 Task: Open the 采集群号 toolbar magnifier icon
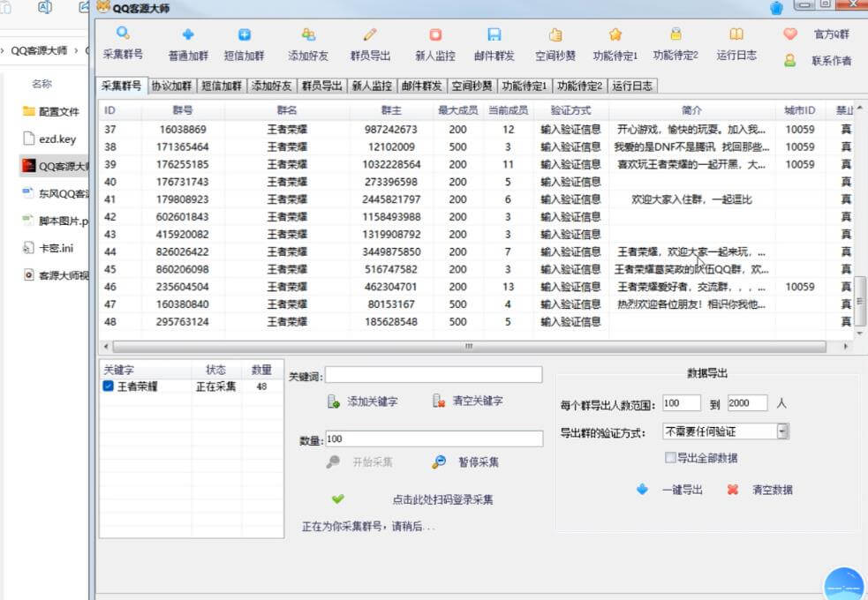pos(123,34)
